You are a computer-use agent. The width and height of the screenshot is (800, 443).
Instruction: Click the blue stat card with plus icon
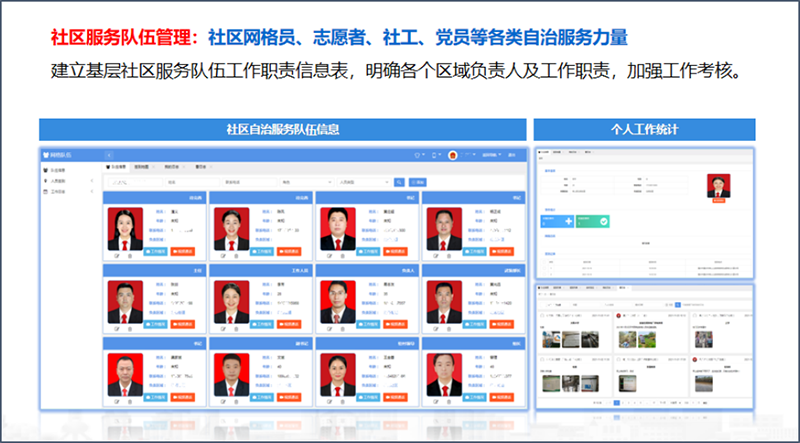pyautogui.click(x=557, y=222)
